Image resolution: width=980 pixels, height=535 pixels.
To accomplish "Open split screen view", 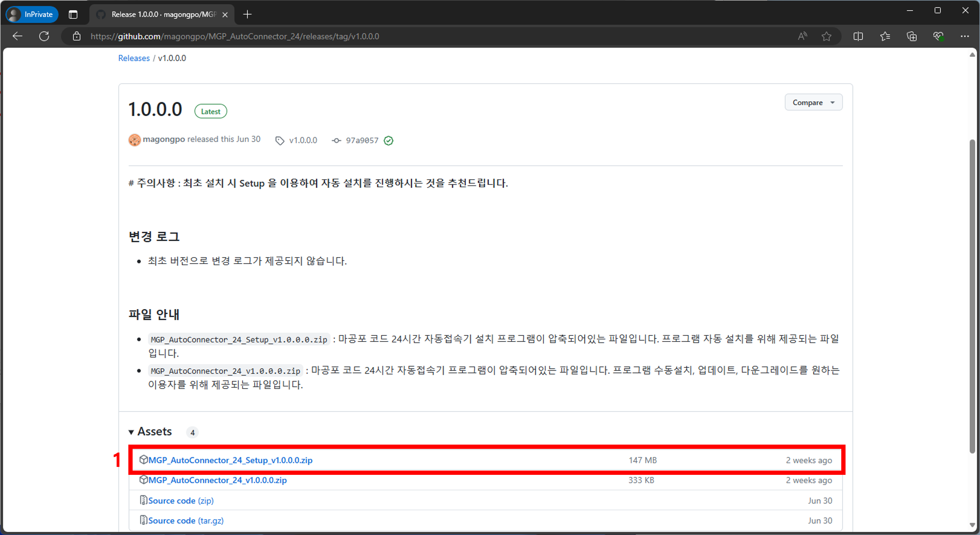I will pyautogui.click(x=858, y=36).
